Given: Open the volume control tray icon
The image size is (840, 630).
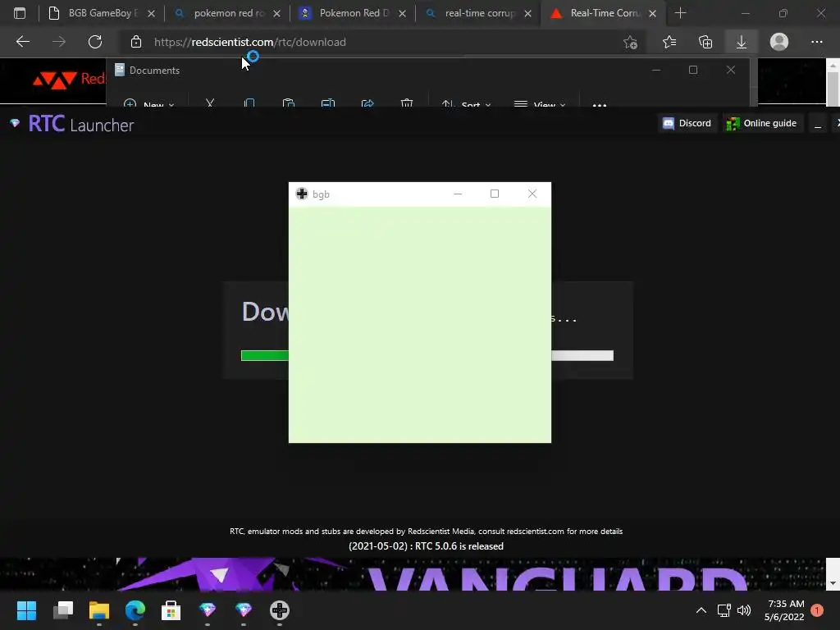Looking at the screenshot, I should click(x=744, y=610).
